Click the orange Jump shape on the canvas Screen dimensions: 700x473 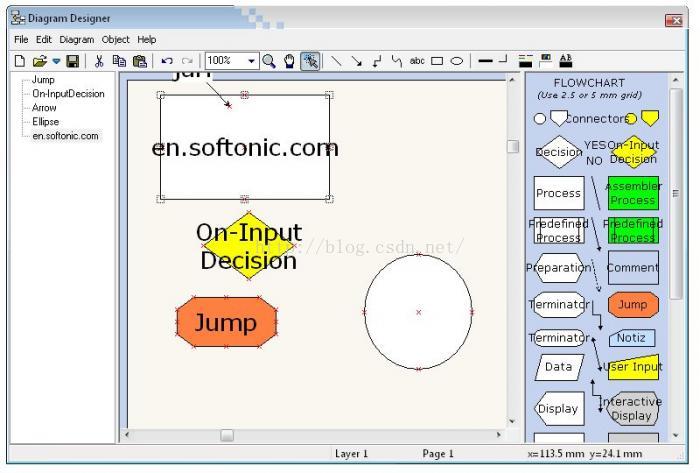coord(227,322)
